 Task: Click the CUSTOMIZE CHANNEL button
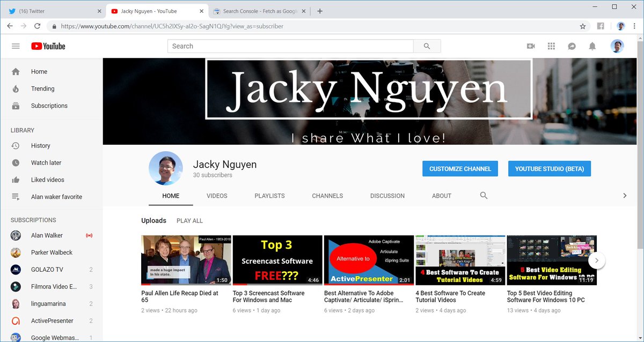460,168
